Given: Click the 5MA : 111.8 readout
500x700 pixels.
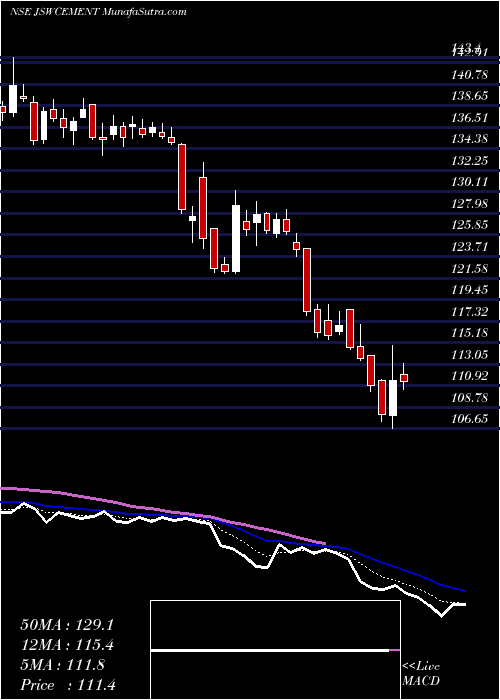Looking at the screenshot, I should click(62, 665).
